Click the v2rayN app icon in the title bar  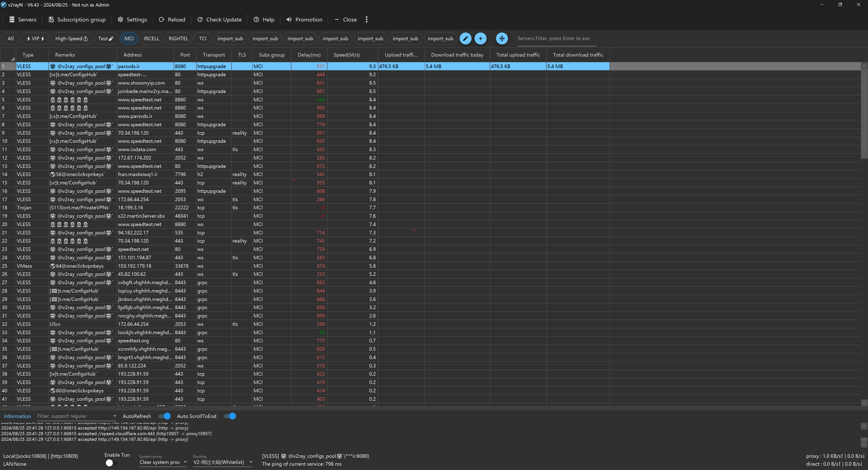tap(3, 5)
